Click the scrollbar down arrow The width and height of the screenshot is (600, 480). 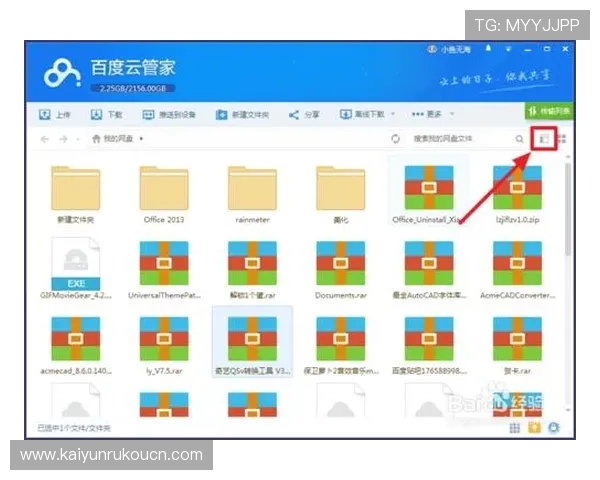(568, 410)
